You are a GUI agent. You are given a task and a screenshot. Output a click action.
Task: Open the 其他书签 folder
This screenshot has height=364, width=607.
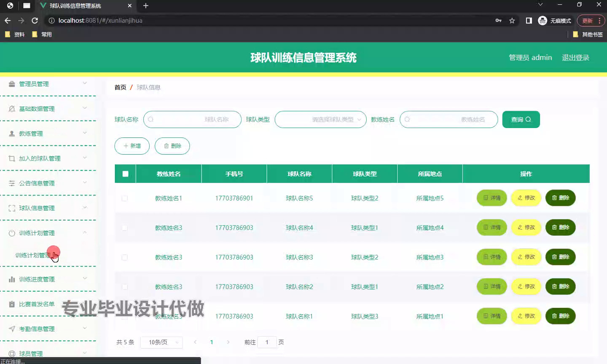pos(588,35)
